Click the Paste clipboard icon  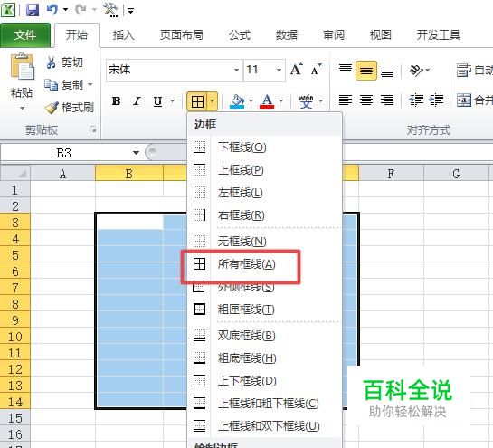(x=22, y=67)
